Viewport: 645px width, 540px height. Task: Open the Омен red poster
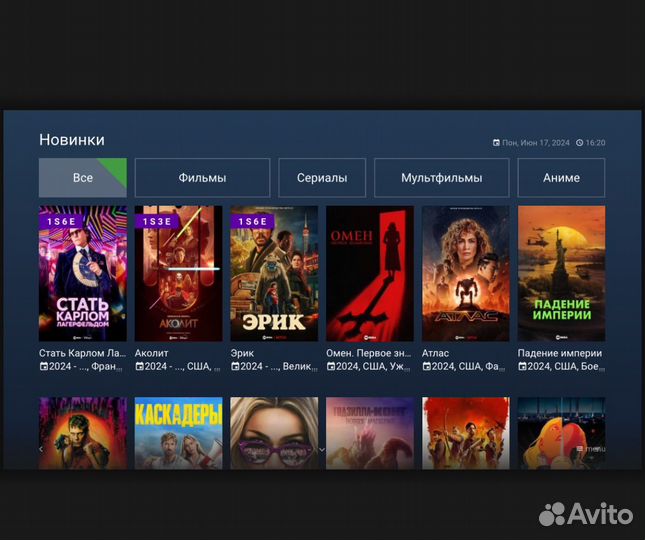click(x=370, y=273)
